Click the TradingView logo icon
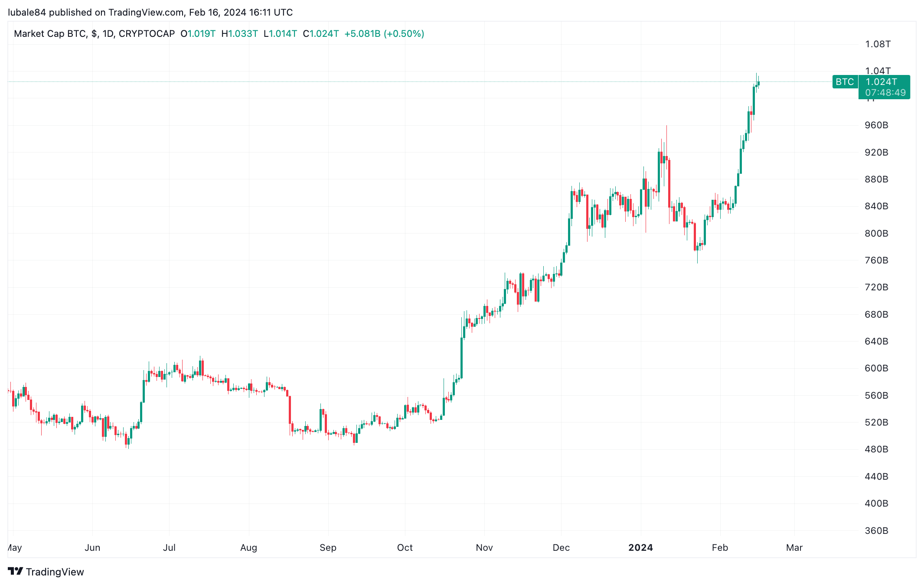 (15, 571)
